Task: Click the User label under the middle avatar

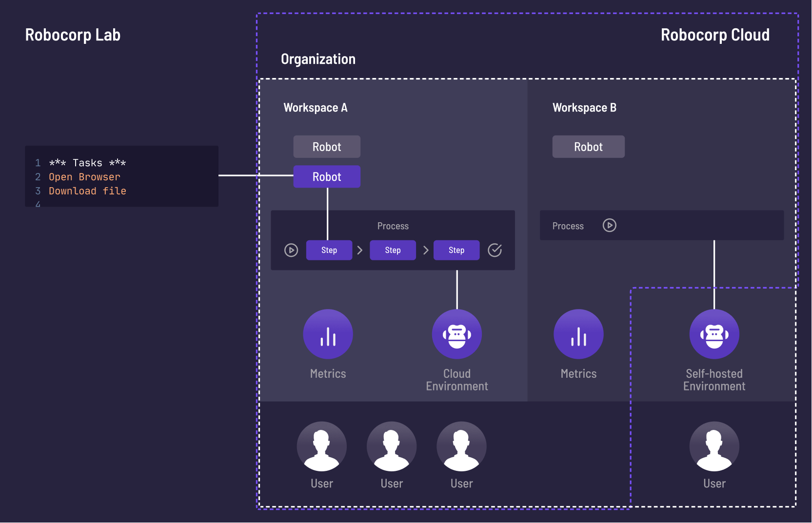Action: point(392,484)
